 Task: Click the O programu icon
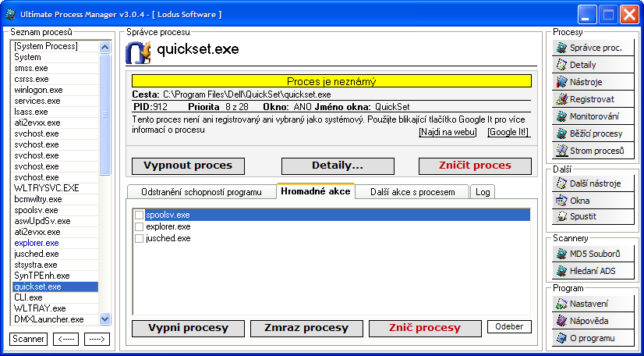pyautogui.click(x=561, y=338)
